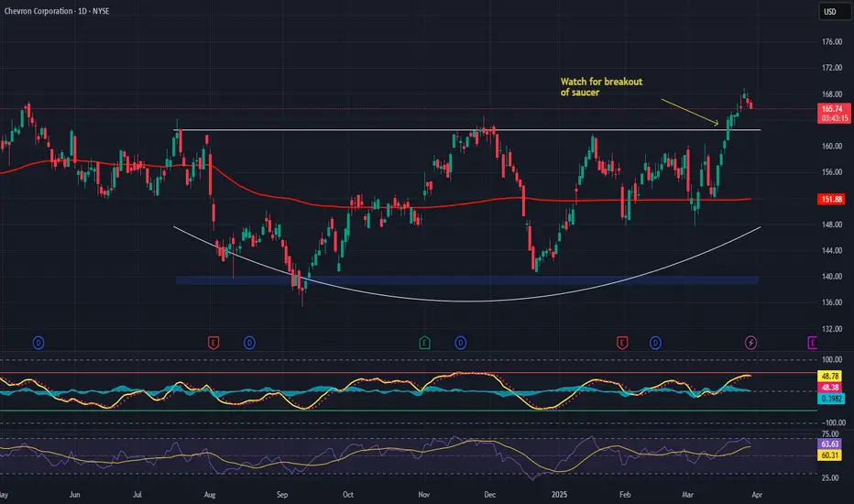Click the 2025 label on time axis
The image size is (854, 504).
559,495
